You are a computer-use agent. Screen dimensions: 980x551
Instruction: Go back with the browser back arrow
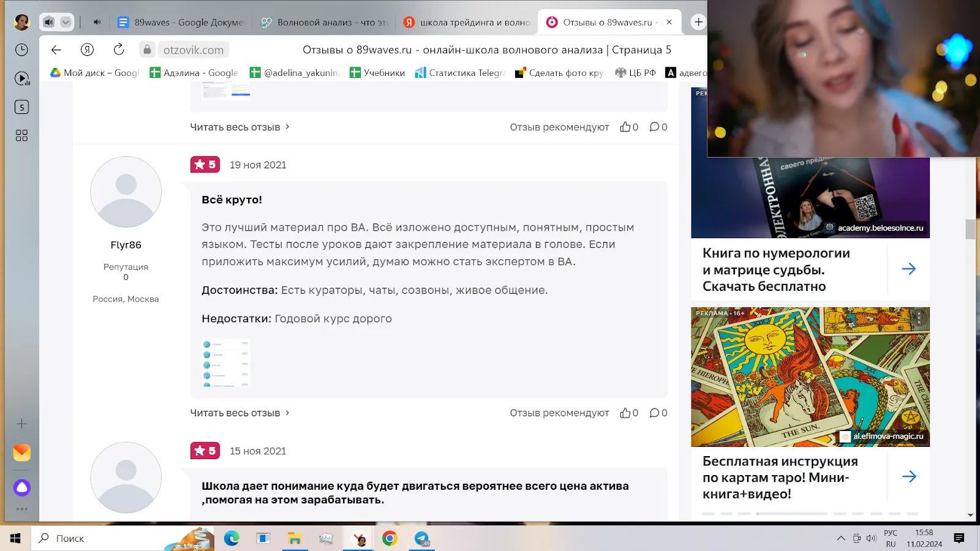(x=56, y=50)
